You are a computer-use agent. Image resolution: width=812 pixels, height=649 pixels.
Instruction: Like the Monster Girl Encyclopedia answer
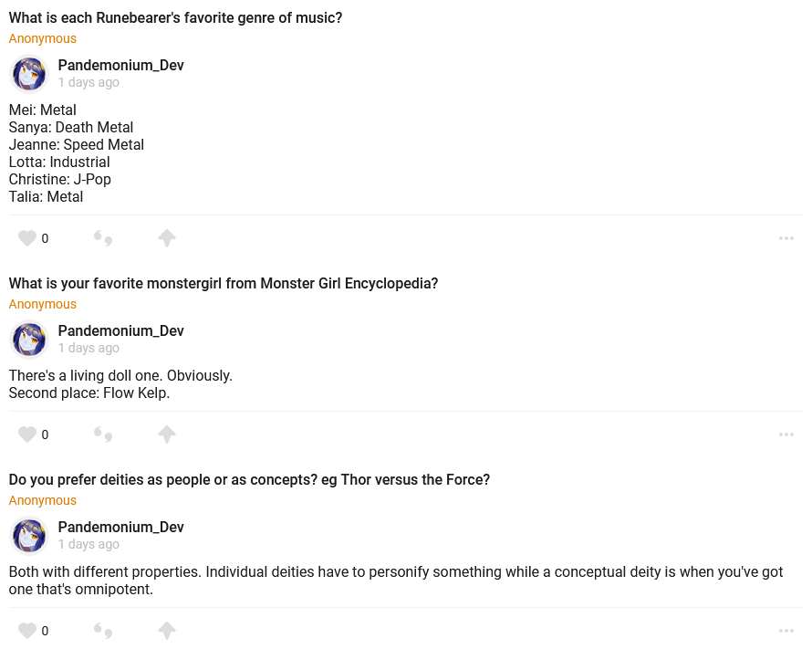[27, 434]
